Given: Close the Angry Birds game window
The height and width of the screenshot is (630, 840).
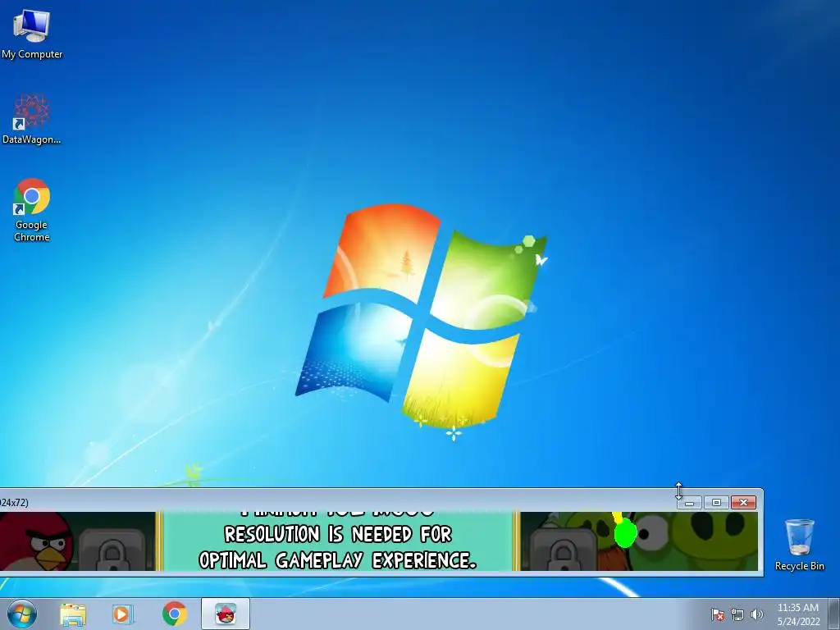Looking at the screenshot, I should (743, 503).
